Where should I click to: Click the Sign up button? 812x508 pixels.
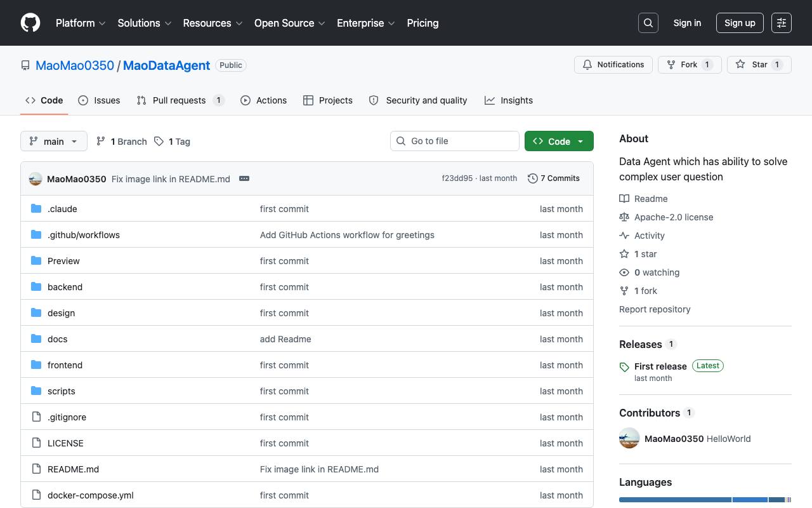click(x=740, y=23)
